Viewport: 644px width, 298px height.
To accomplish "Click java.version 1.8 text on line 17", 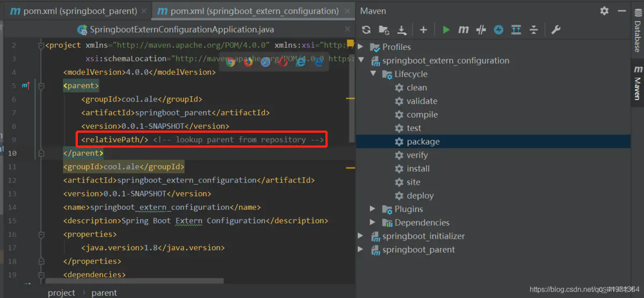I will [x=153, y=248].
